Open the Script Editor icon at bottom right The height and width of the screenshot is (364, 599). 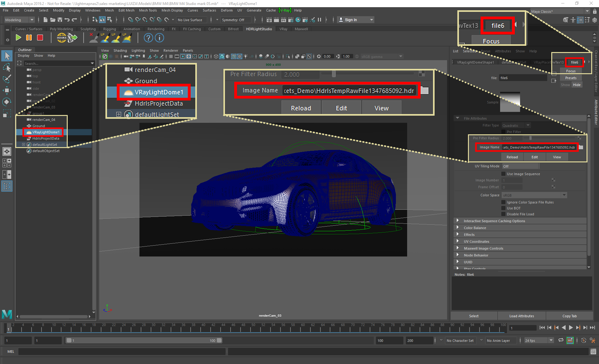pos(593,352)
